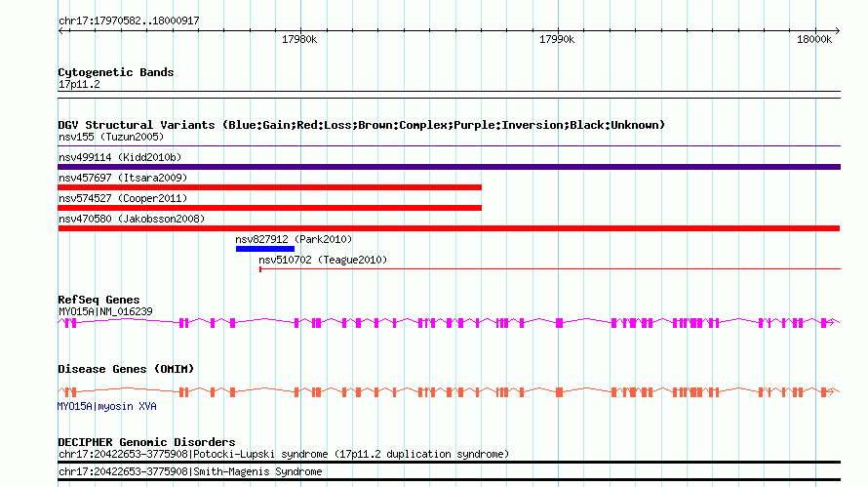
Task: Click the RefSeq Genes track title
Action: (x=99, y=300)
